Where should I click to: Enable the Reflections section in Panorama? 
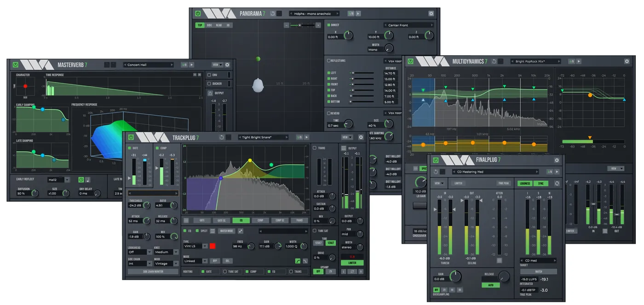(x=329, y=60)
